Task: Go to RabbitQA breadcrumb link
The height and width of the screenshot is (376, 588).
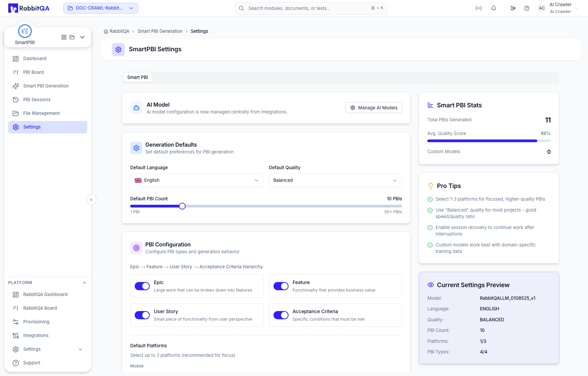Action: click(x=117, y=31)
